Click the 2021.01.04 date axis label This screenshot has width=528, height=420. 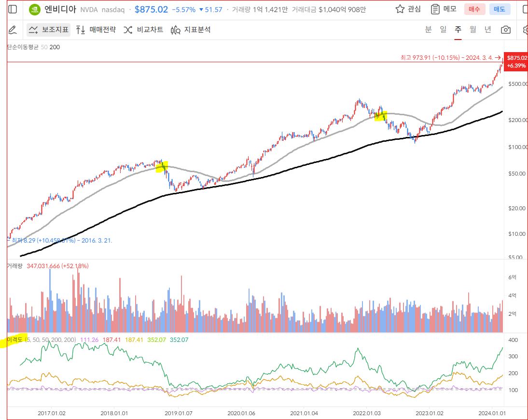click(x=304, y=413)
